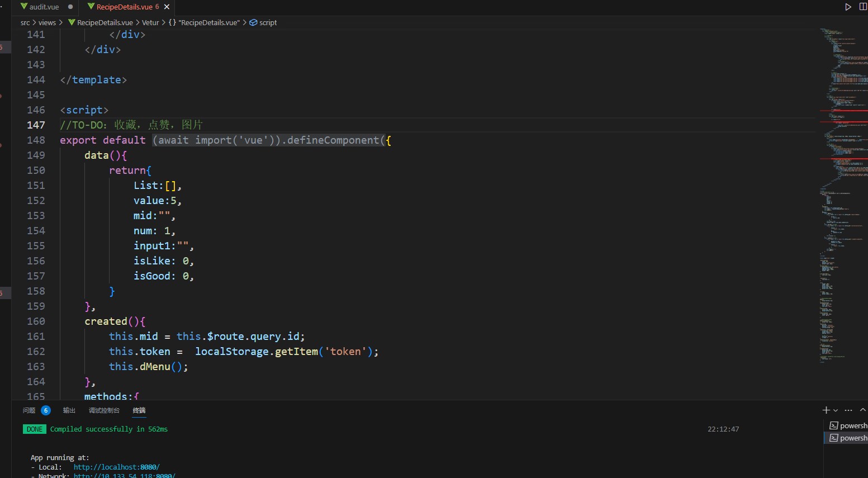Open the Vetur breadcrumb dropdown
Image resolution: width=868 pixels, height=478 pixels.
tap(150, 22)
